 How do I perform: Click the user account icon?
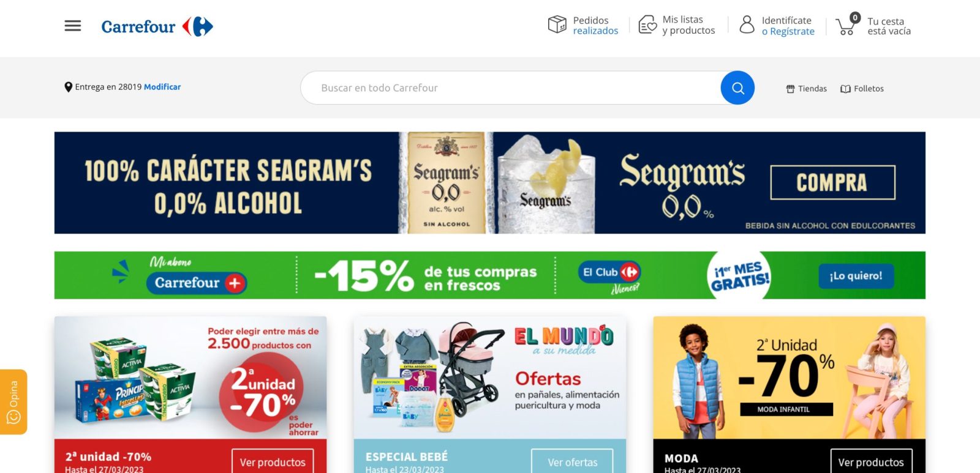(747, 24)
